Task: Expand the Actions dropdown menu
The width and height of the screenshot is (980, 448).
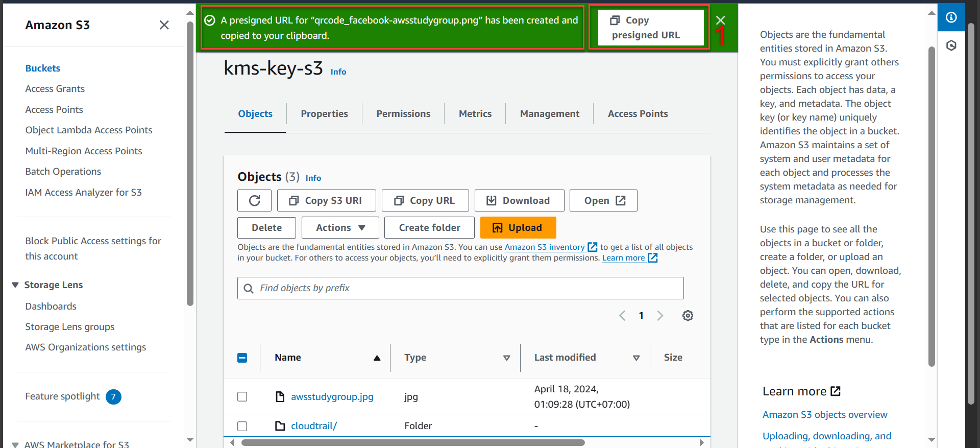Action: tap(340, 228)
